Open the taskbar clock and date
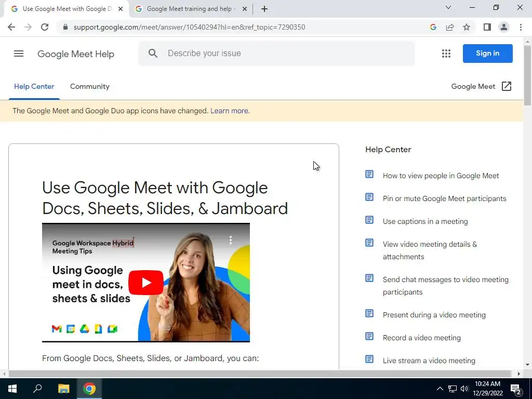 487,389
